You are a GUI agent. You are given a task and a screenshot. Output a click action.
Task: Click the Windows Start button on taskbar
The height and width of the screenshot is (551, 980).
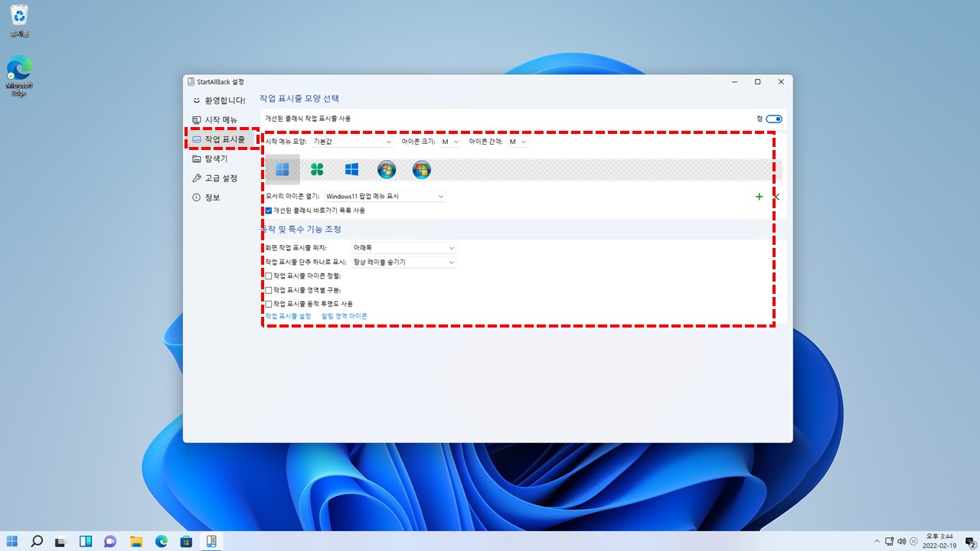pyautogui.click(x=12, y=541)
